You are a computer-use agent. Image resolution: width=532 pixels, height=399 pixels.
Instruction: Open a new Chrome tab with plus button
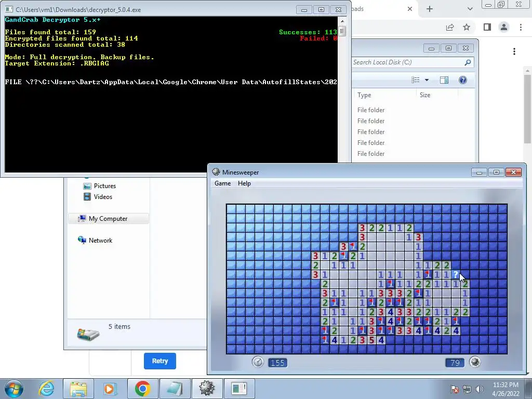[x=430, y=9]
